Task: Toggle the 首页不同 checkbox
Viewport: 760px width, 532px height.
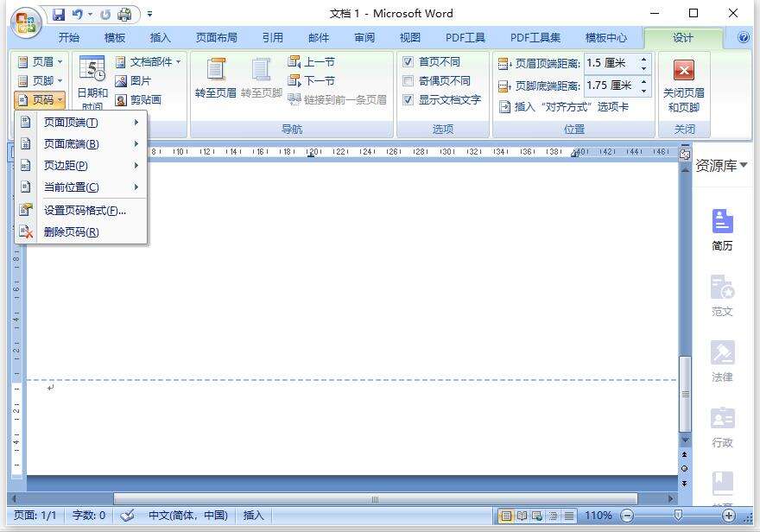Action: point(408,61)
